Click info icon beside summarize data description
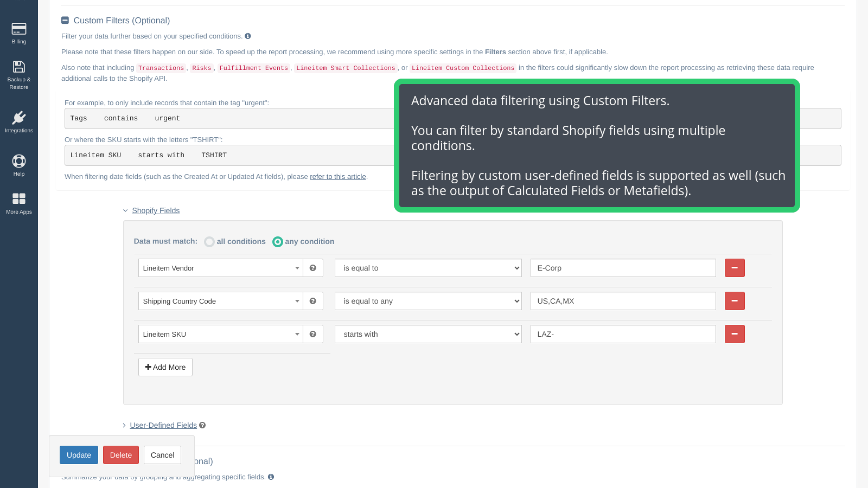The width and height of the screenshot is (868, 488). pos(271,477)
